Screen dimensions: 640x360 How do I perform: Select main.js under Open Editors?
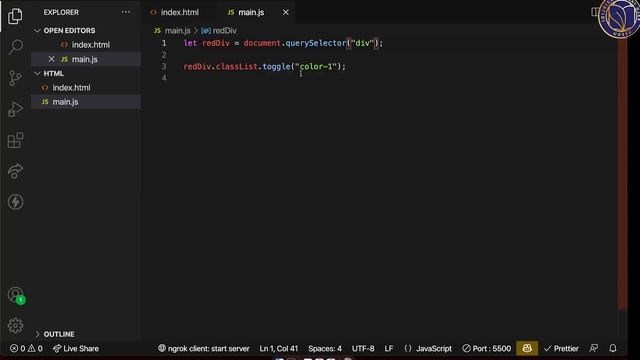[x=86, y=59]
